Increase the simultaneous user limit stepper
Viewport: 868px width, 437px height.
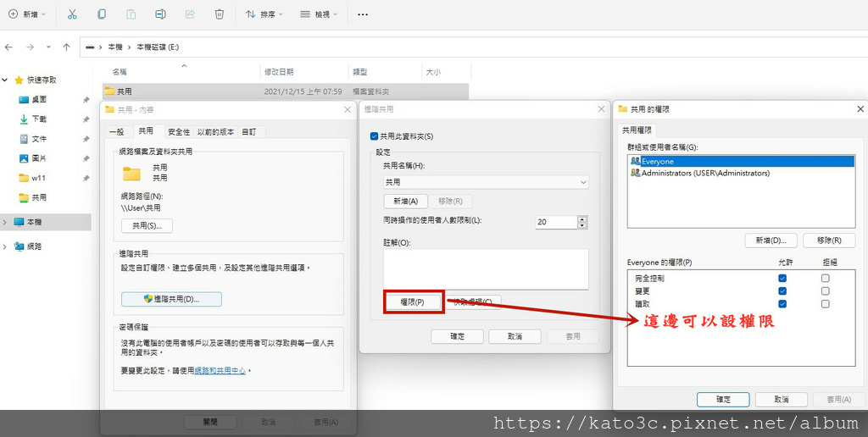(581, 219)
